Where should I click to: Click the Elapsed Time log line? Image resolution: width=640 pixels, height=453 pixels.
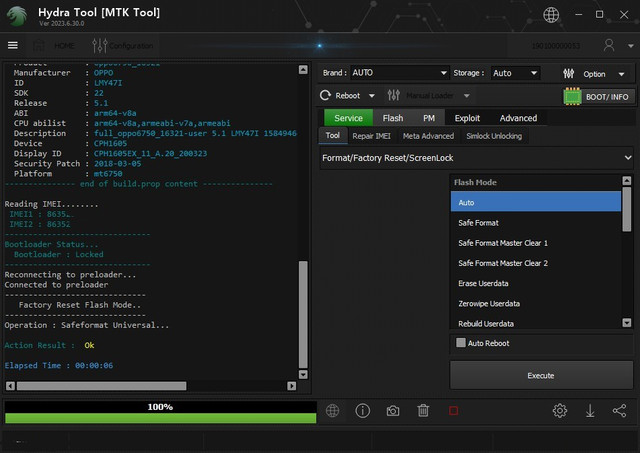click(59, 365)
